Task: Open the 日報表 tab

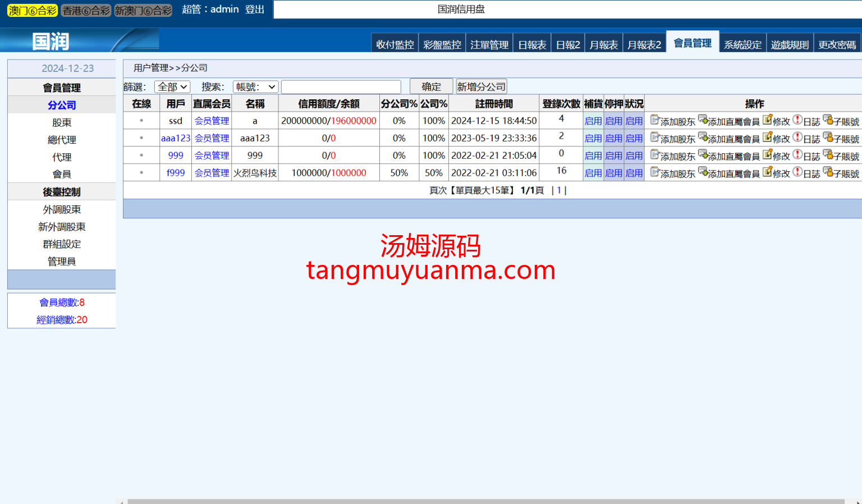Action: coord(532,45)
